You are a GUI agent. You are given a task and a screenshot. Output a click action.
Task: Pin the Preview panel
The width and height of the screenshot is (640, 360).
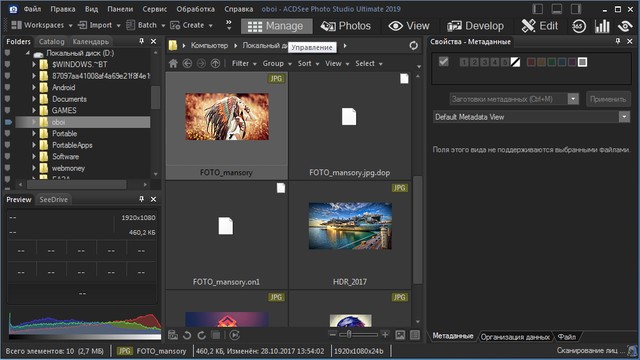click(141, 199)
